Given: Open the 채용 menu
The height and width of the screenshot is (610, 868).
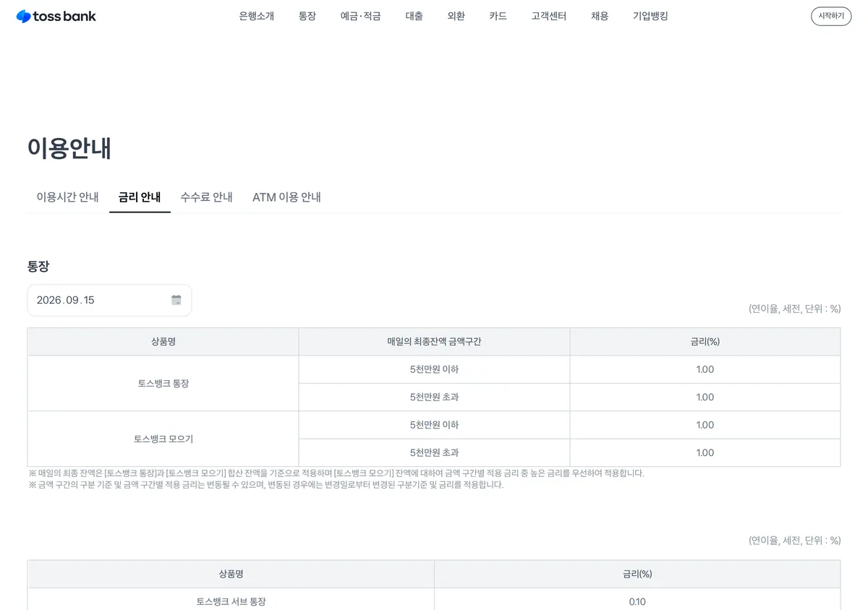Looking at the screenshot, I should click(x=600, y=16).
